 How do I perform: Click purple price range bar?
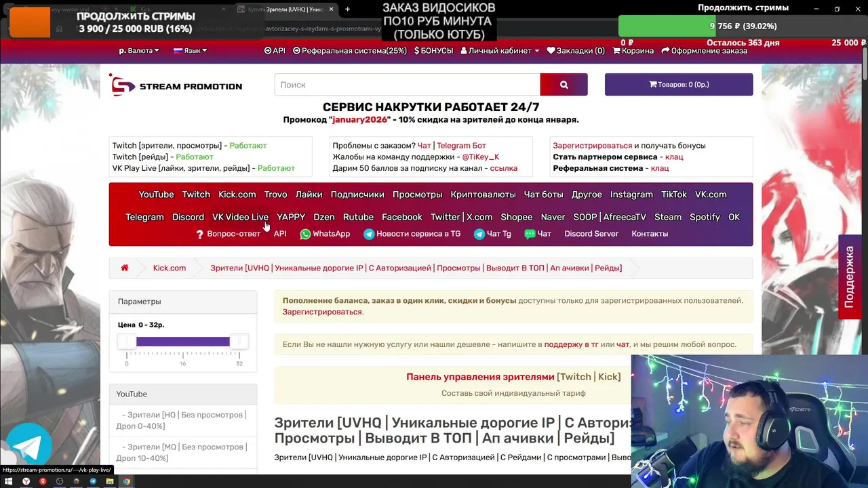(x=183, y=342)
